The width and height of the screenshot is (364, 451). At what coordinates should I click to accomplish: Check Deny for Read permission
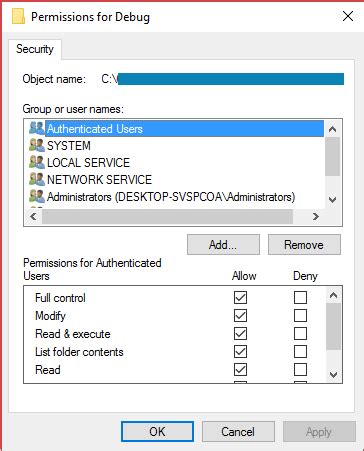pos(300,369)
